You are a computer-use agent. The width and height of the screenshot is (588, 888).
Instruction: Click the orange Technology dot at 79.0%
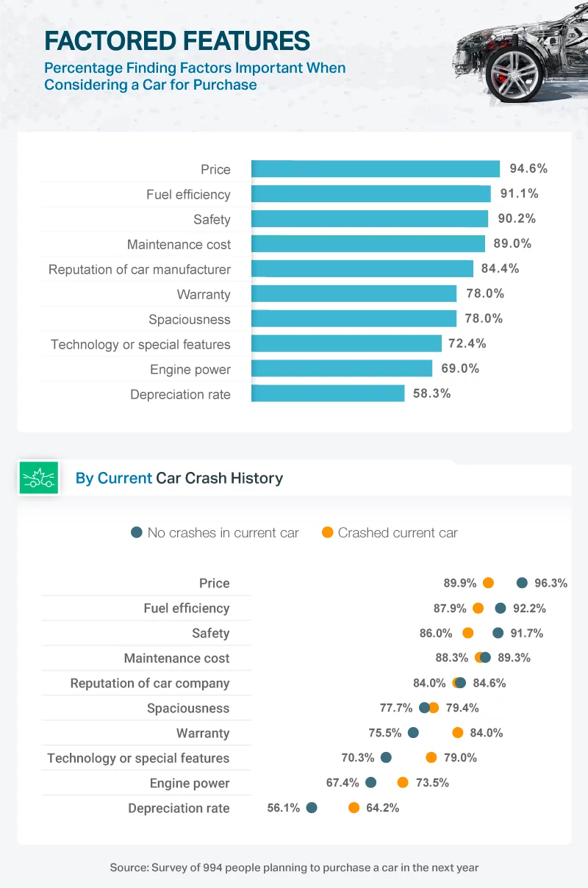pos(431,757)
